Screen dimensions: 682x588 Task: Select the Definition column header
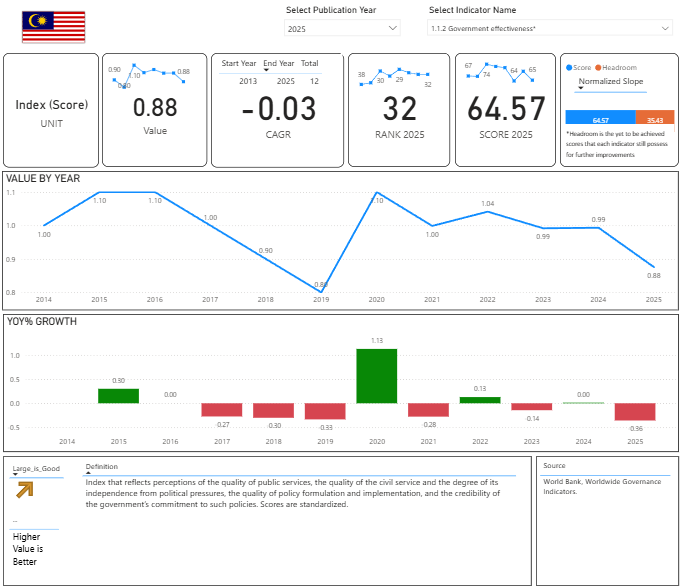101,467
